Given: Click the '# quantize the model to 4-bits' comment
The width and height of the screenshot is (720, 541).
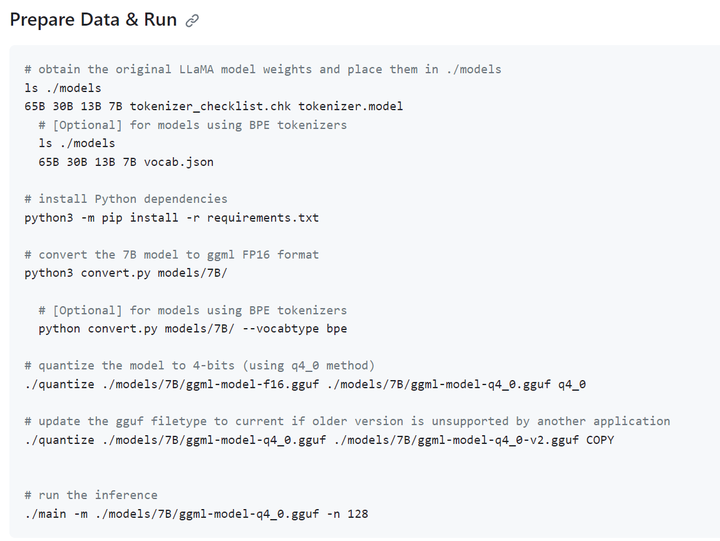Looking at the screenshot, I should pyautogui.click(x=200, y=366).
